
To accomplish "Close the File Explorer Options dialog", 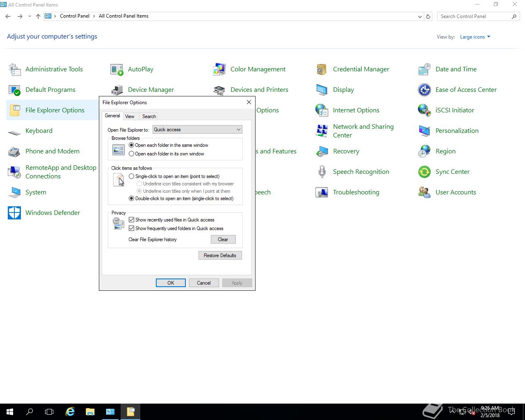I will [x=249, y=102].
